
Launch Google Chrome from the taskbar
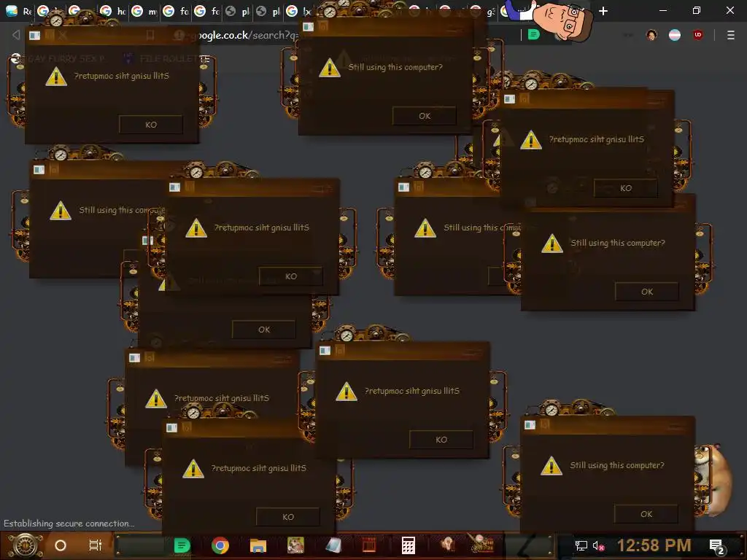click(220, 545)
